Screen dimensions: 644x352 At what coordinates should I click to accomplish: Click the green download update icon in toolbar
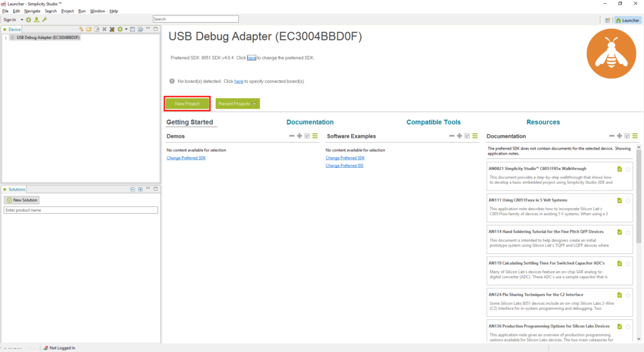point(36,19)
